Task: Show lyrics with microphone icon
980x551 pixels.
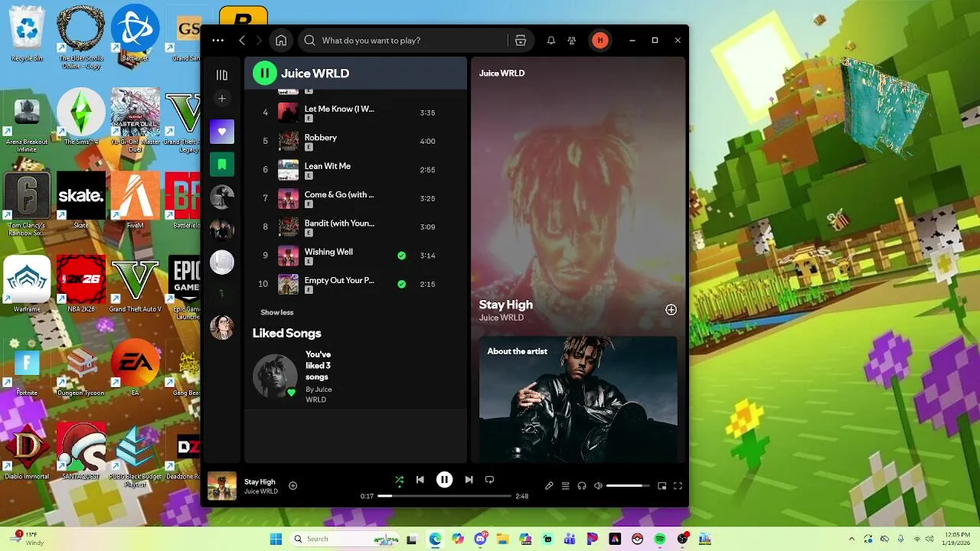Action: pyautogui.click(x=549, y=486)
